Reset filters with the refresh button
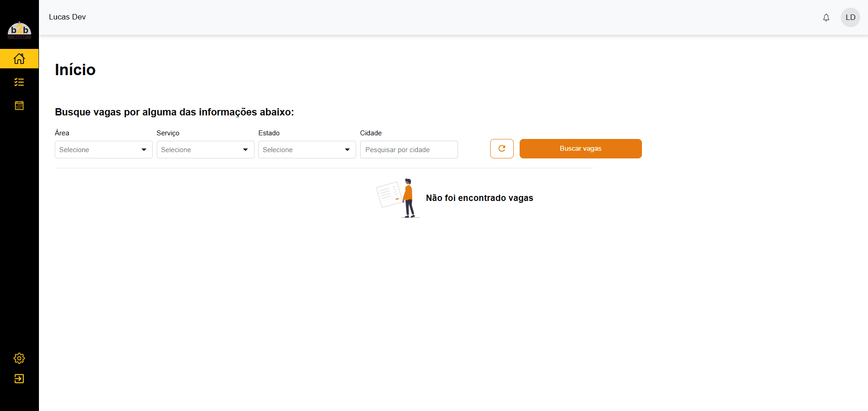Screen dimensions: 868x411 coord(502,148)
